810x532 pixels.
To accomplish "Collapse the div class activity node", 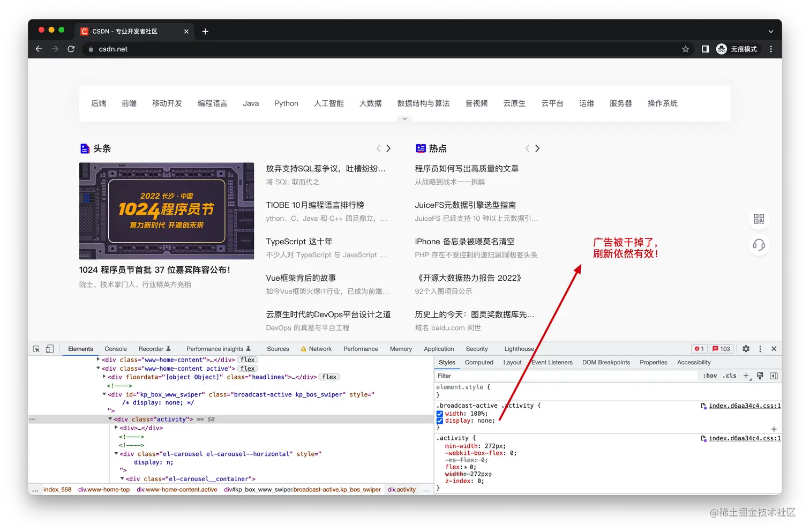I will [110, 419].
